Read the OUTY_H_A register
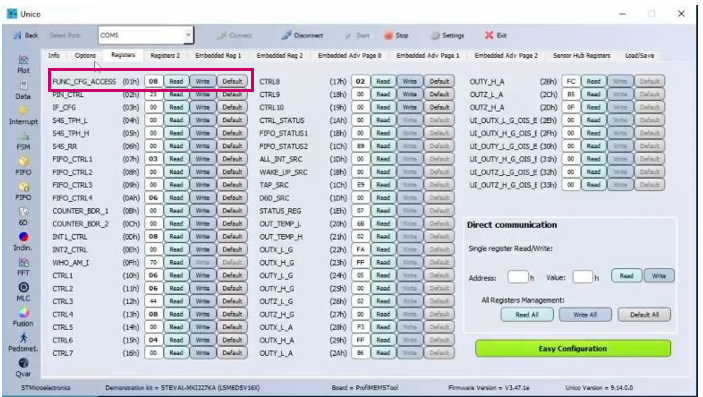 pos(594,81)
